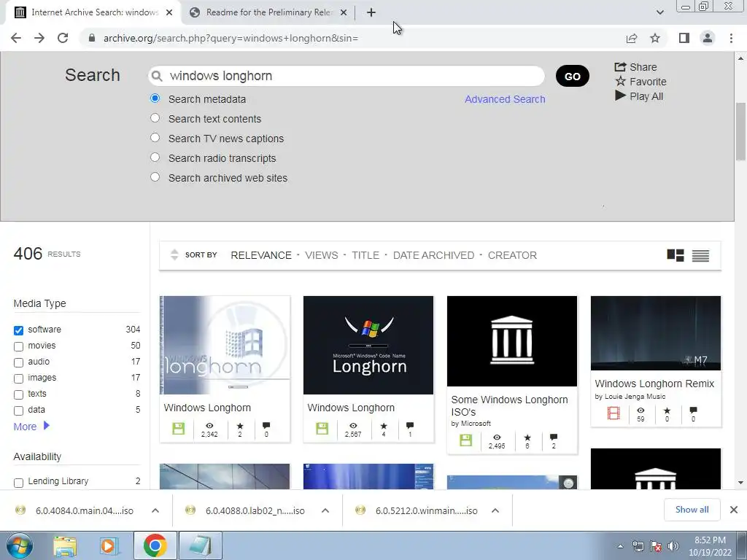
Task: Open the tab search dropdown chevron
Action: tap(659, 12)
